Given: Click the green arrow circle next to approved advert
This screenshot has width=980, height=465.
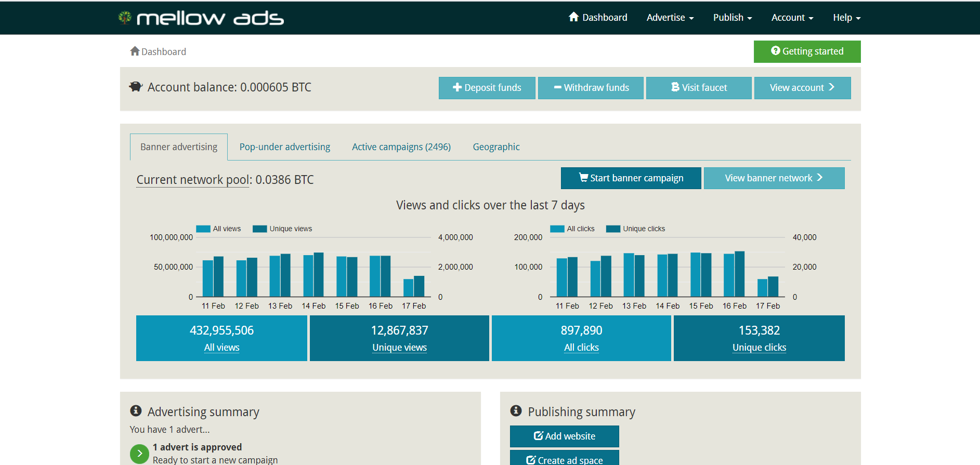Looking at the screenshot, I should (x=139, y=454).
